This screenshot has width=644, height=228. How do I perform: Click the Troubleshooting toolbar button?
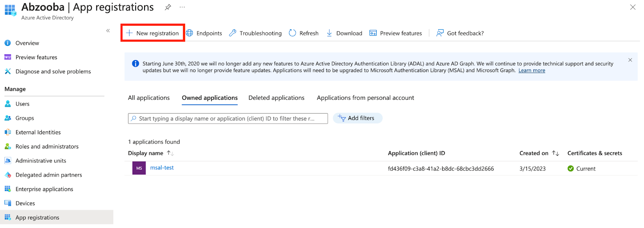coord(255,33)
